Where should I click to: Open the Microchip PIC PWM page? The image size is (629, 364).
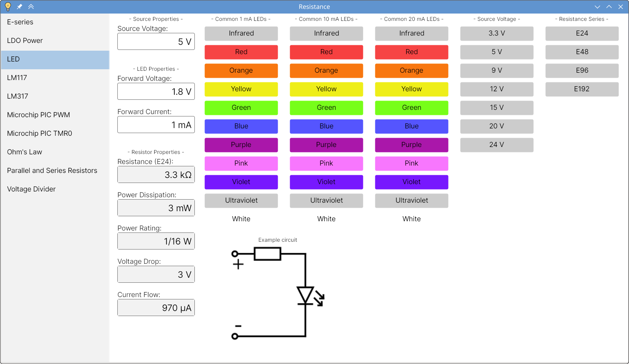coord(38,115)
